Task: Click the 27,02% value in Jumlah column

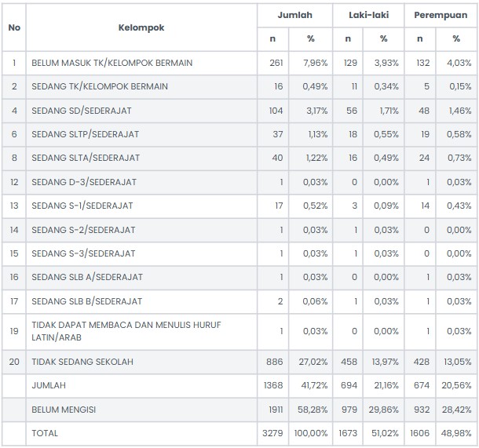Action: point(313,362)
